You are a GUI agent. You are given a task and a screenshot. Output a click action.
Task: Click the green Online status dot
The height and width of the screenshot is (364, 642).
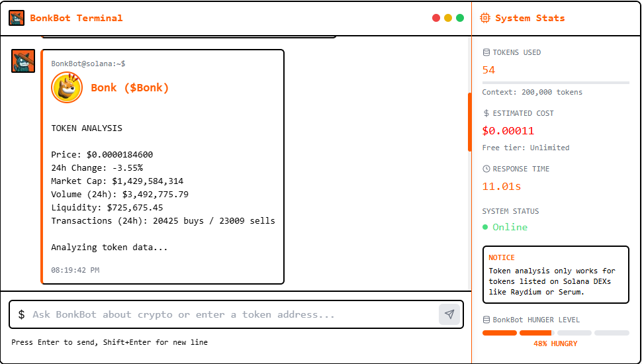pos(485,227)
